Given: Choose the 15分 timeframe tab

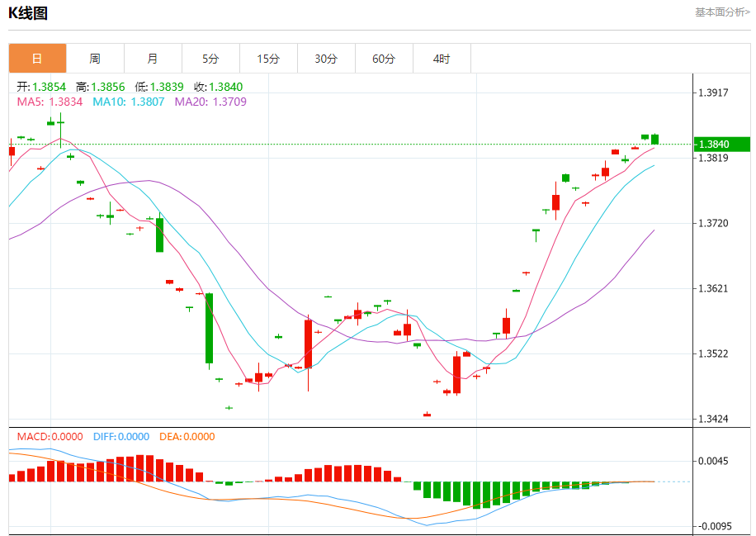Looking at the screenshot, I should click(x=268, y=59).
